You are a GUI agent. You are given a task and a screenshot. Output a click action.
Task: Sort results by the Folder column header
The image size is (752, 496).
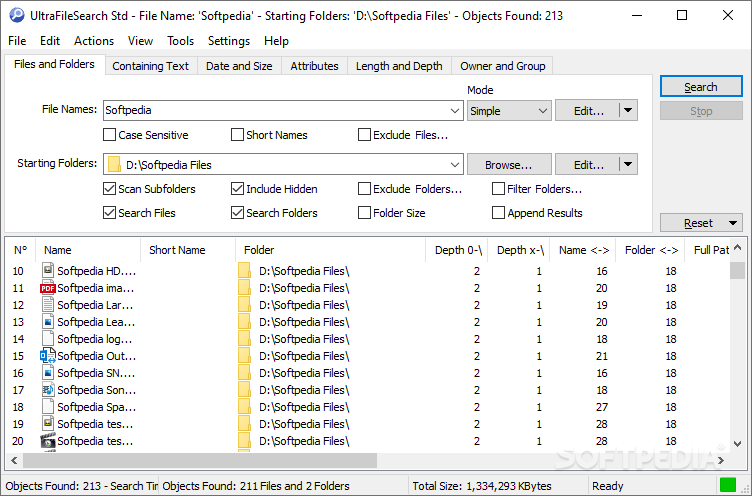[x=330, y=250]
